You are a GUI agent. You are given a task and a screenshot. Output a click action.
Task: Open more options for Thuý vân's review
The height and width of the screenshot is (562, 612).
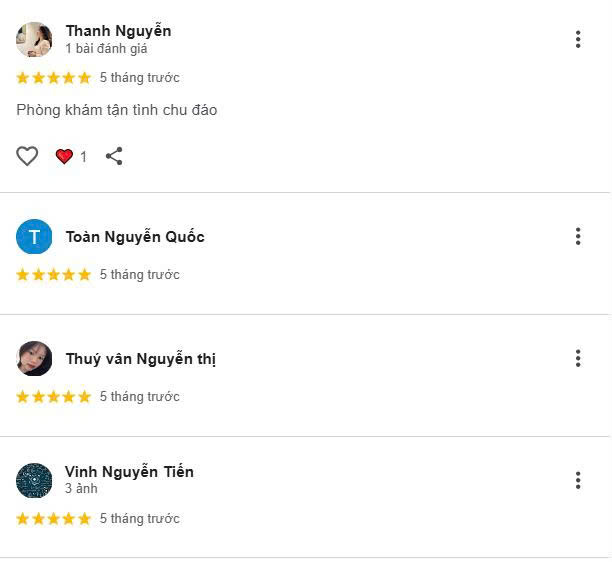(578, 358)
